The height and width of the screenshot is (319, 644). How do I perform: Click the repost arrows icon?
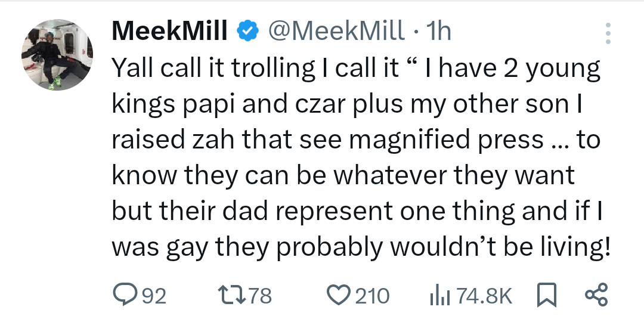[x=230, y=295]
